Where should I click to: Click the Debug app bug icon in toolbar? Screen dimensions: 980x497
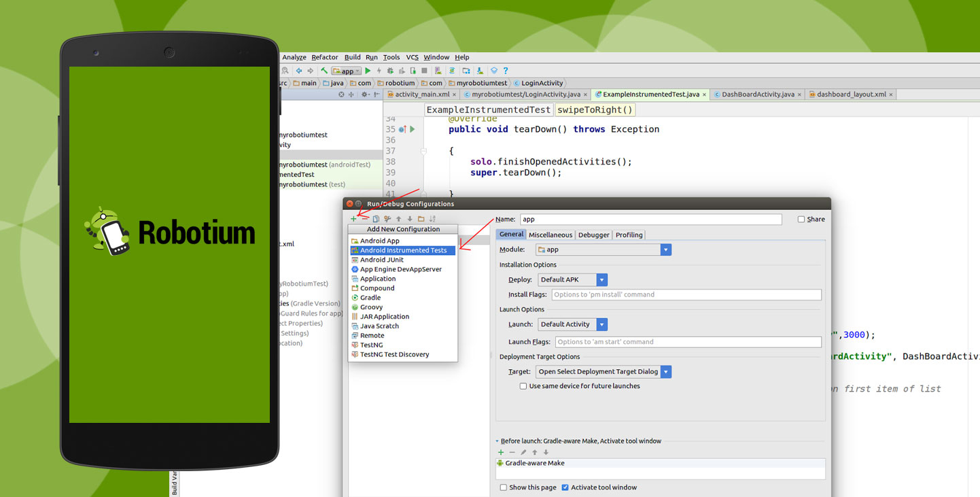tap(390, 71)
